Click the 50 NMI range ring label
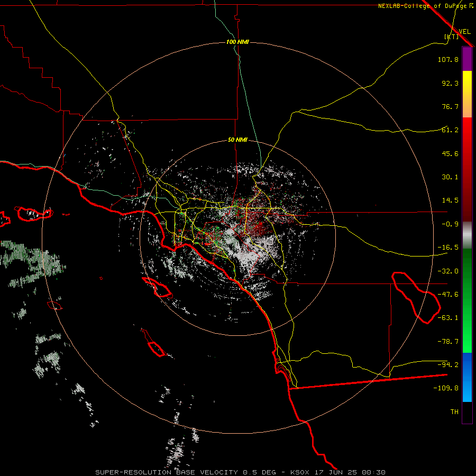 [237, 140]
